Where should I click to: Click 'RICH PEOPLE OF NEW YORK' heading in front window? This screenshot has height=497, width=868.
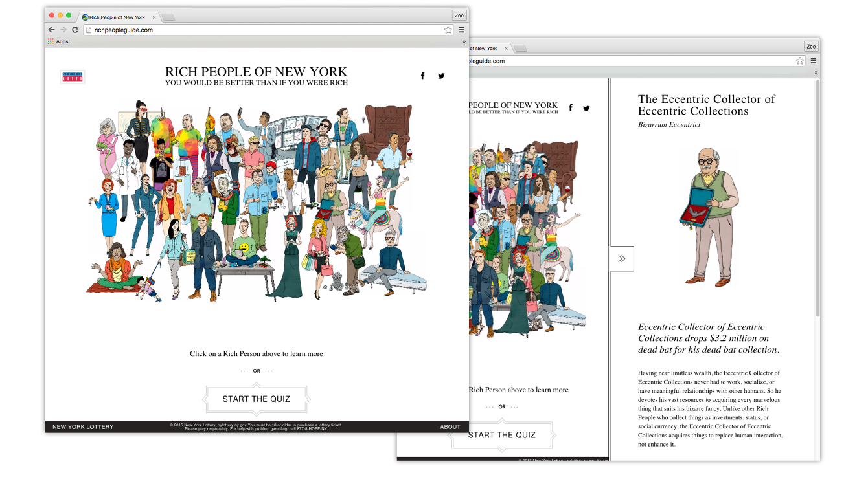coord(257,72)
